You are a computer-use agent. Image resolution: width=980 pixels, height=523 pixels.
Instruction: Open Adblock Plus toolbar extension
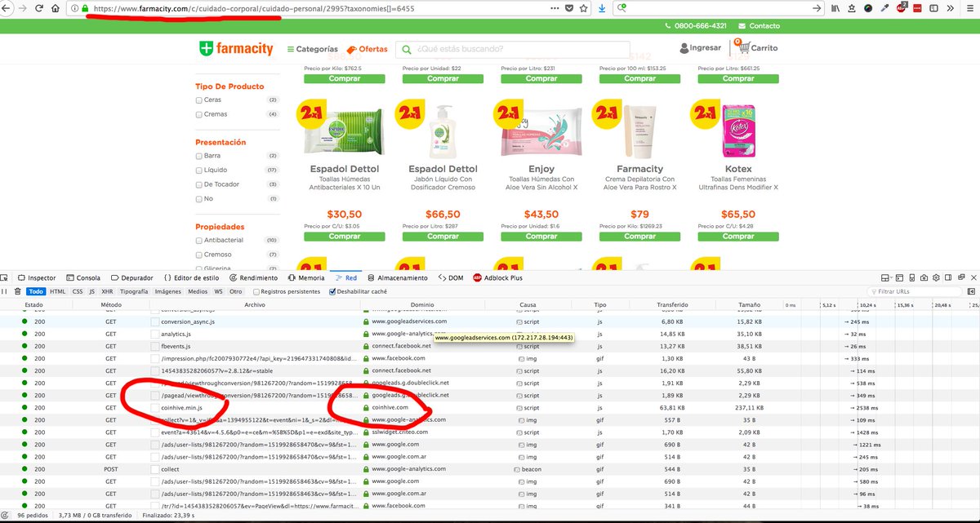coord(902,8)
